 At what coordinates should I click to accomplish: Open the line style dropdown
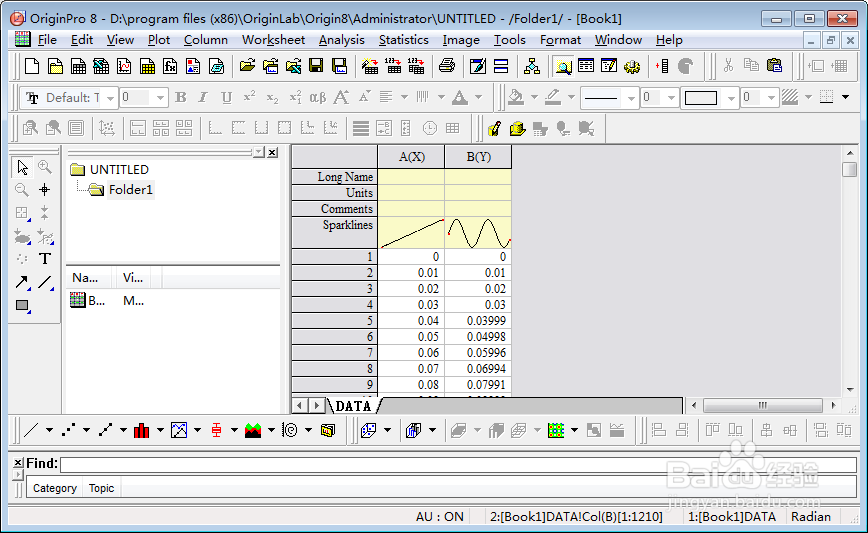click(x=631, y=98)
